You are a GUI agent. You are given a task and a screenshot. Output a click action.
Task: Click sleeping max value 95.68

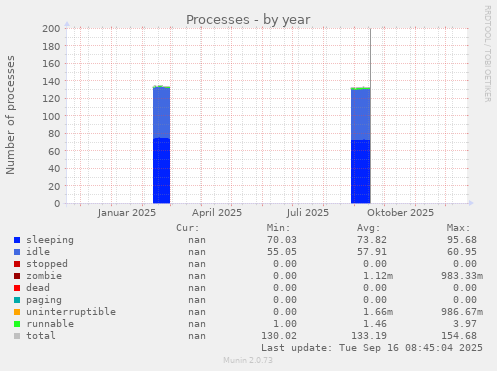pyautogui.click(x=462, y=240)
